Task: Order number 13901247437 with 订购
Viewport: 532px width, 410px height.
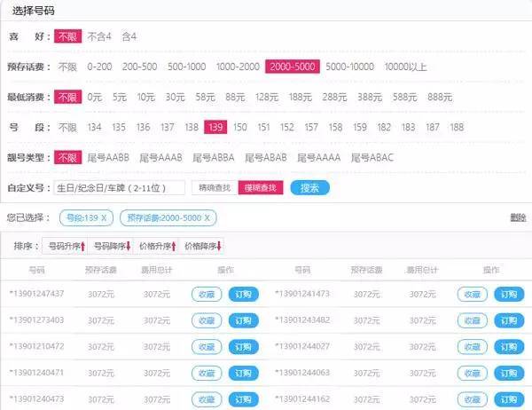Action: [243, 294]
